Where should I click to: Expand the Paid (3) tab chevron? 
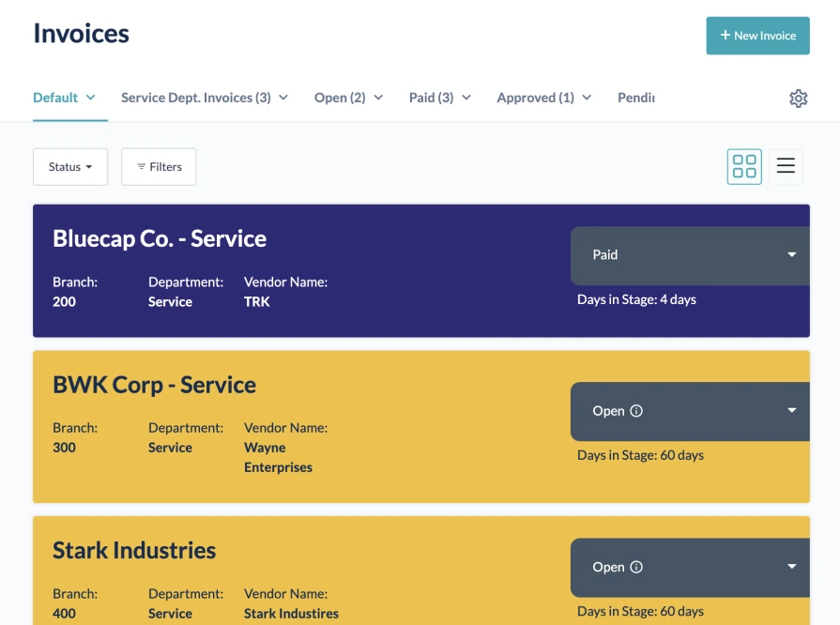point(465,97)
